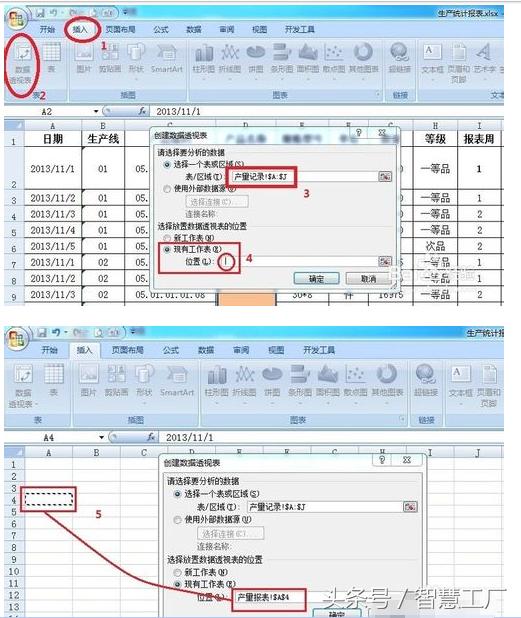Click fx insert function button in upper window

[x=142, y=112]
